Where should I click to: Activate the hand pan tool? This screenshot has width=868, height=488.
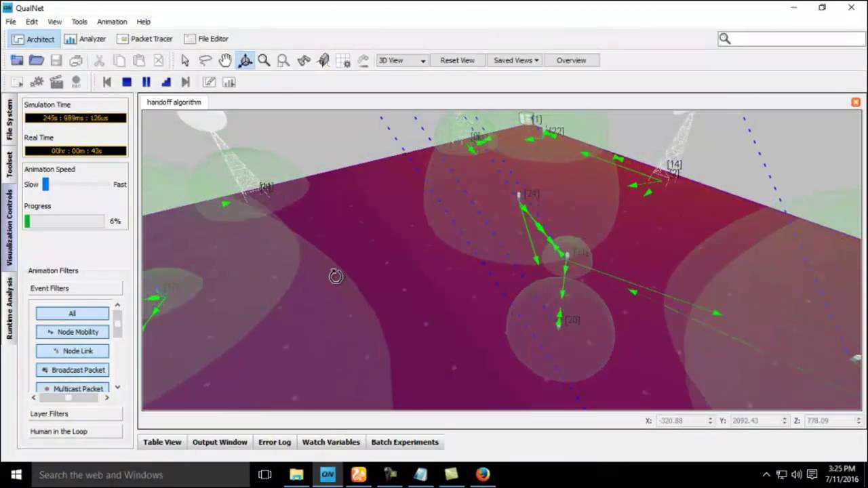click(x=225, y=60)
